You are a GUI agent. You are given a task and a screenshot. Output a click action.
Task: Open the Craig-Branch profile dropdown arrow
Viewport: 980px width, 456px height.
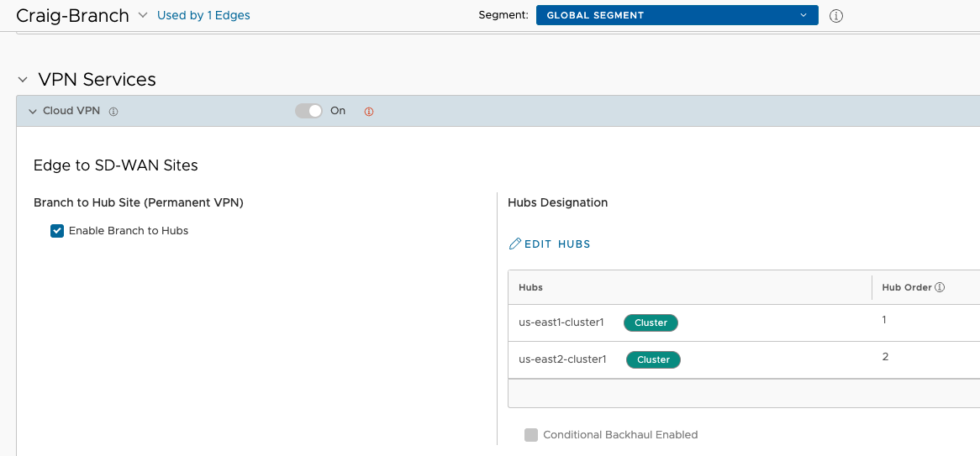click(143, 15)
